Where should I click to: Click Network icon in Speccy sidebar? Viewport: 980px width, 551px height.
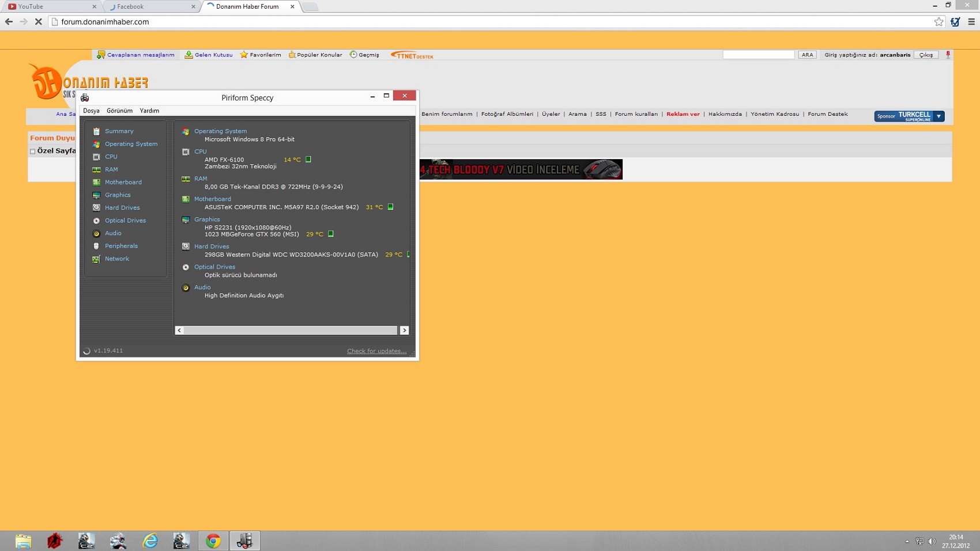click(96, 259)
